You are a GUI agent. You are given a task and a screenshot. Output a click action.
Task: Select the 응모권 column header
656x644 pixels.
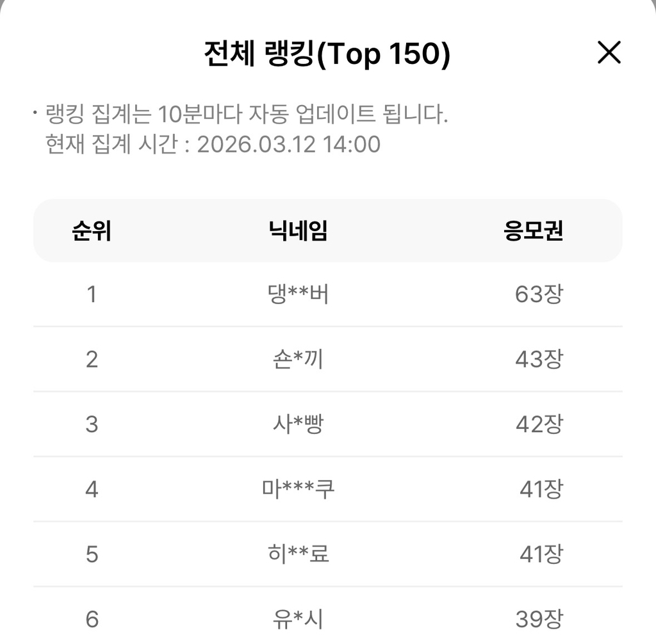pos(533,230)
